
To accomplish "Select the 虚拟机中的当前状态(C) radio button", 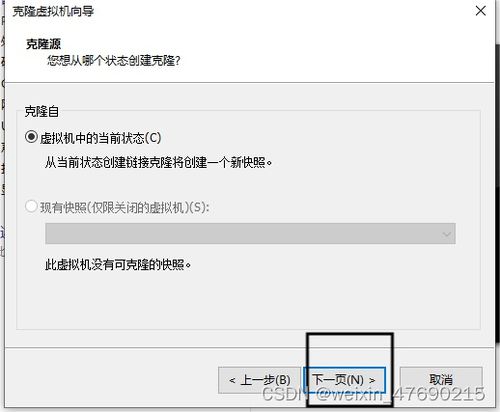I will (31, 137).
